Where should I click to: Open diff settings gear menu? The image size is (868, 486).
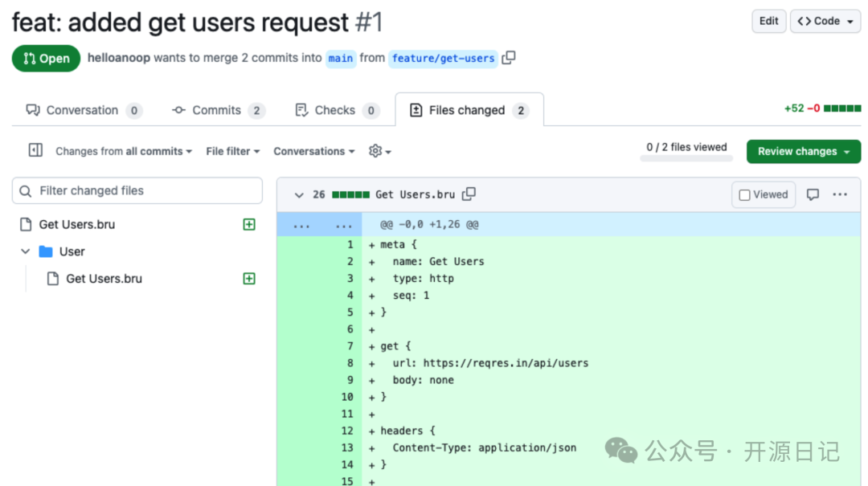point(379,151)
